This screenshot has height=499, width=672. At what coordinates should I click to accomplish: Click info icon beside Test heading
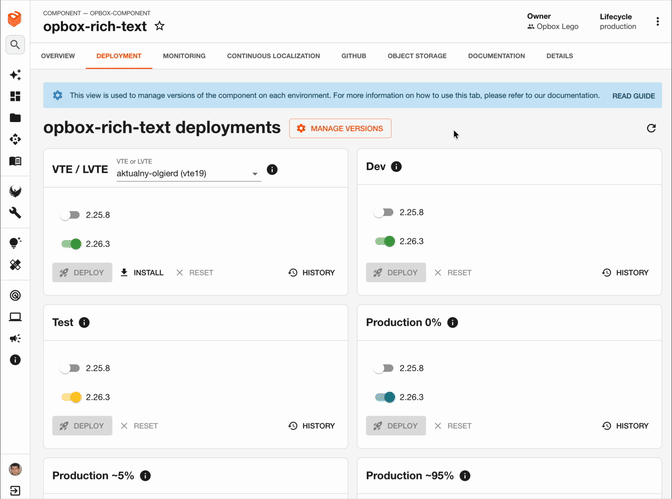tap(84, 322)
